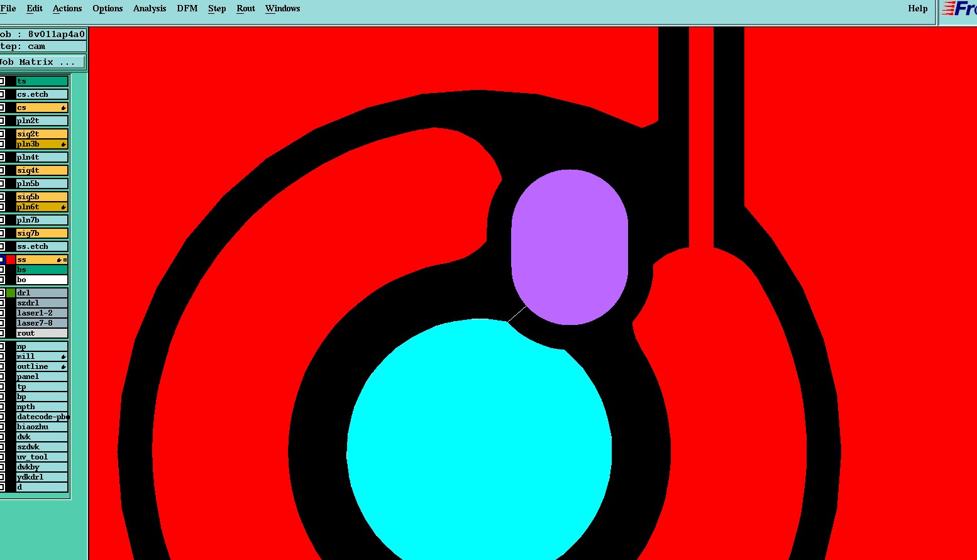Viewport: 977px width, 560px height.
Task: Select the ss.etch layer name
Action: coord(41,246)
